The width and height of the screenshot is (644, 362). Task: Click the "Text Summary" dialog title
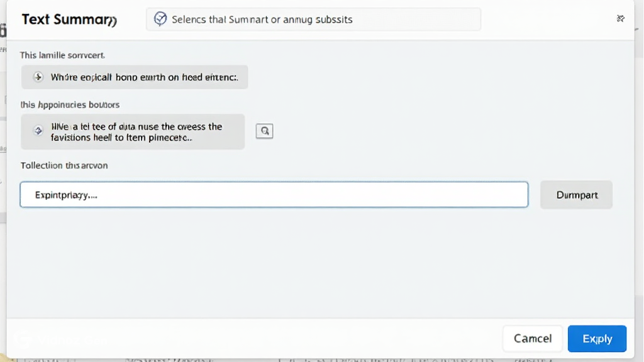(69, 19)
